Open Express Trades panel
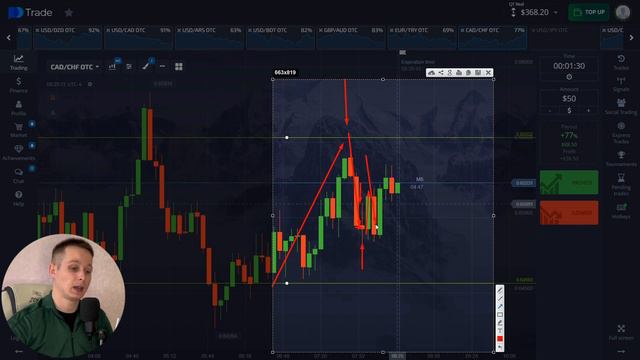Viewport: 640px width, 360px height. [x=621, y=133]
